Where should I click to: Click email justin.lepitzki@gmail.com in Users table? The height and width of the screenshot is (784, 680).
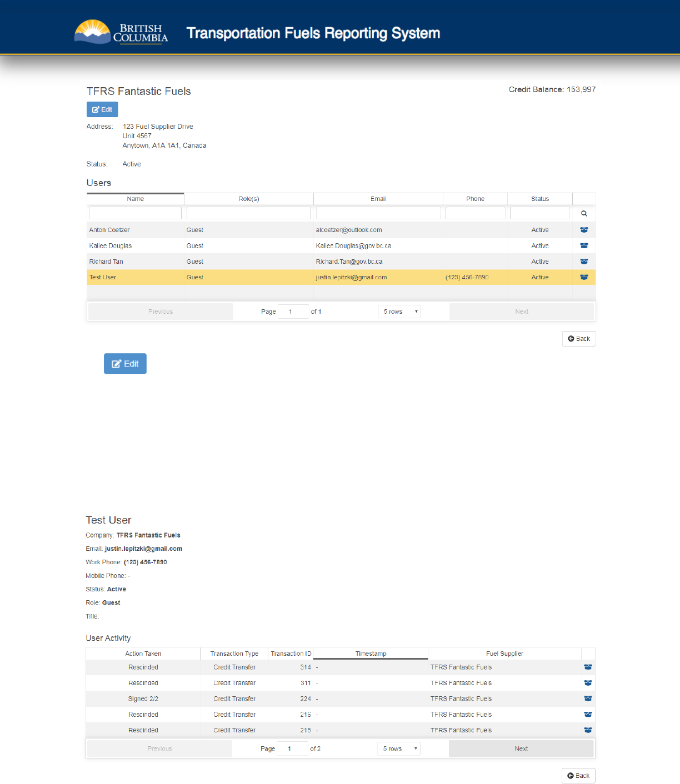tap(351, 277)
